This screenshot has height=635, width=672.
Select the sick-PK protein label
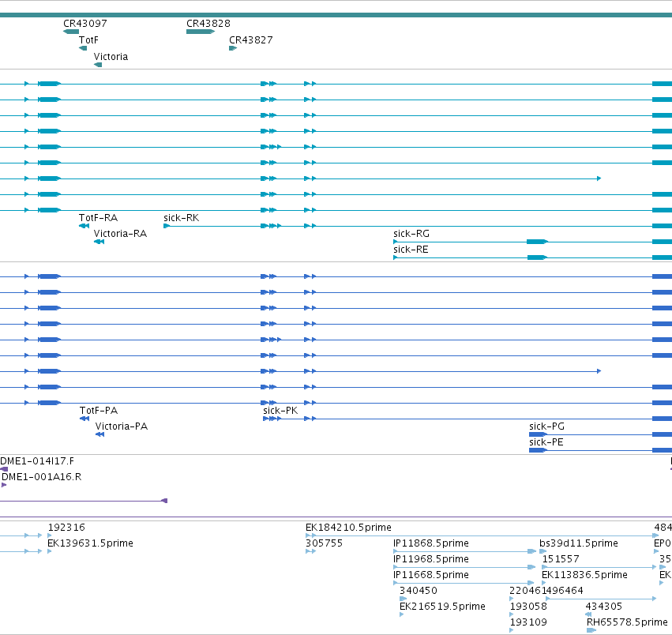point(280,411)
